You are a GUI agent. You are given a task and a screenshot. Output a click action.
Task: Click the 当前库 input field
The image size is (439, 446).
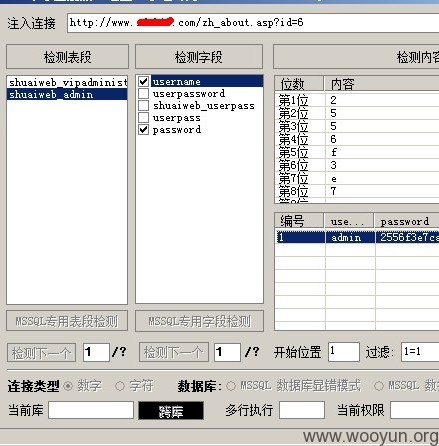pos(91,410)
